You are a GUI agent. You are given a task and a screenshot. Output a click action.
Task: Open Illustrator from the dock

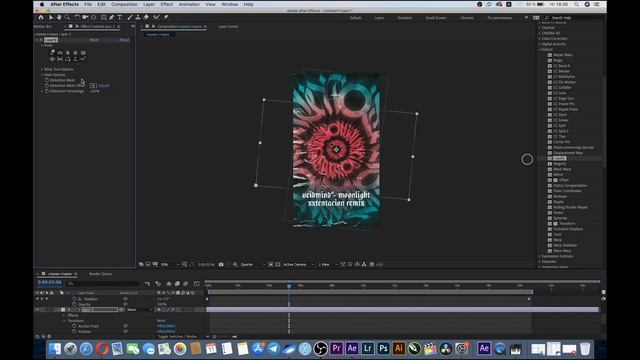(398, 349)
